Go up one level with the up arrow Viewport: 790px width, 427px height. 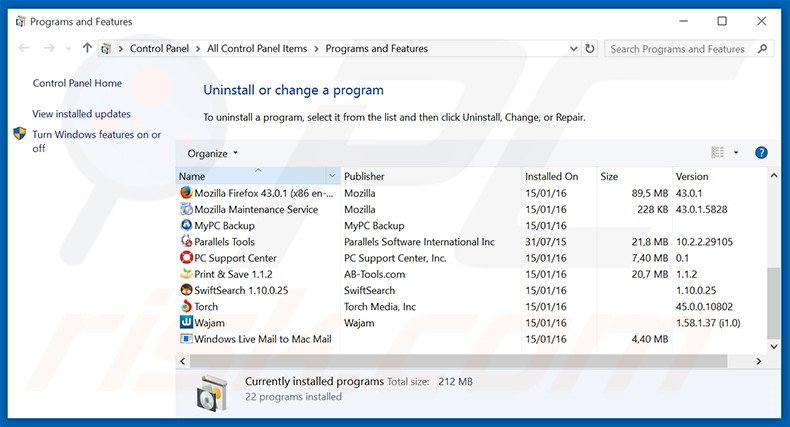(x=87, y=48)
